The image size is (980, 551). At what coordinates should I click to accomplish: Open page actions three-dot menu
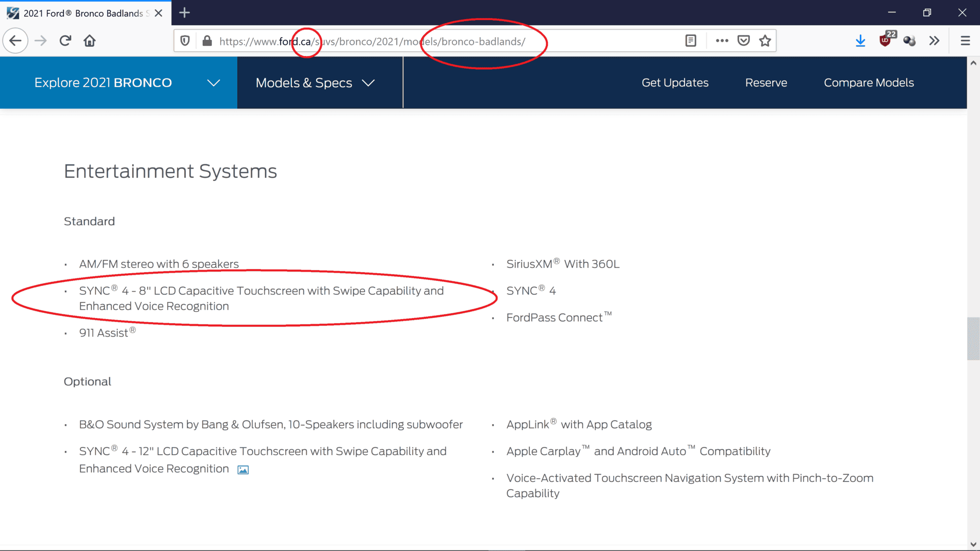(x=722, y=41)
